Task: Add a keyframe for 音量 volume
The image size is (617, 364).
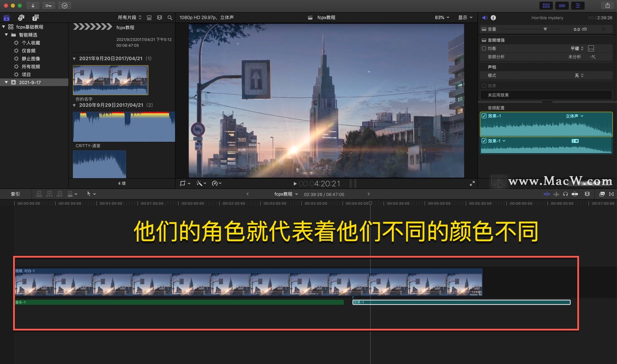Action: [603, 29]
